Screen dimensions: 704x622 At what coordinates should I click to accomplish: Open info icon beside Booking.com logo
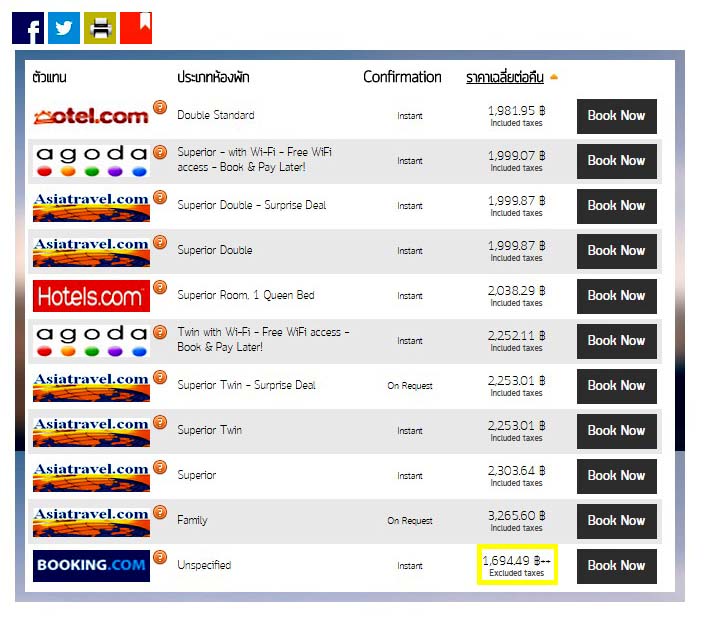[160, 557]
